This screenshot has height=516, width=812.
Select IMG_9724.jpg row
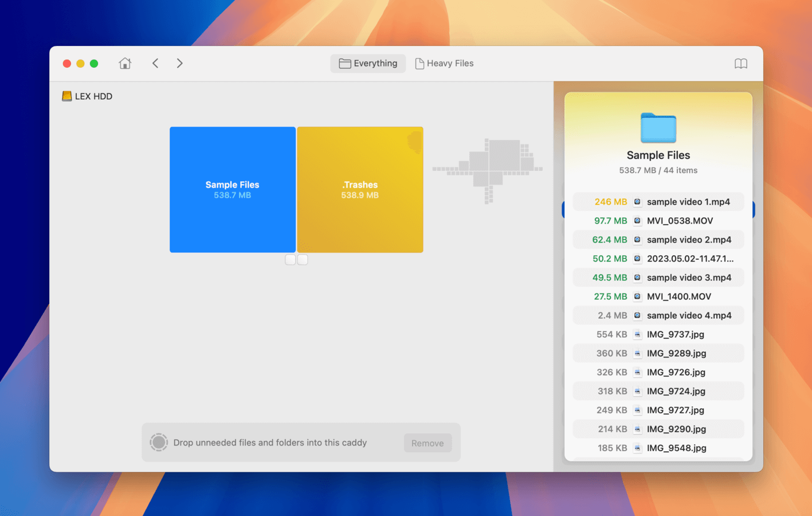658,391
